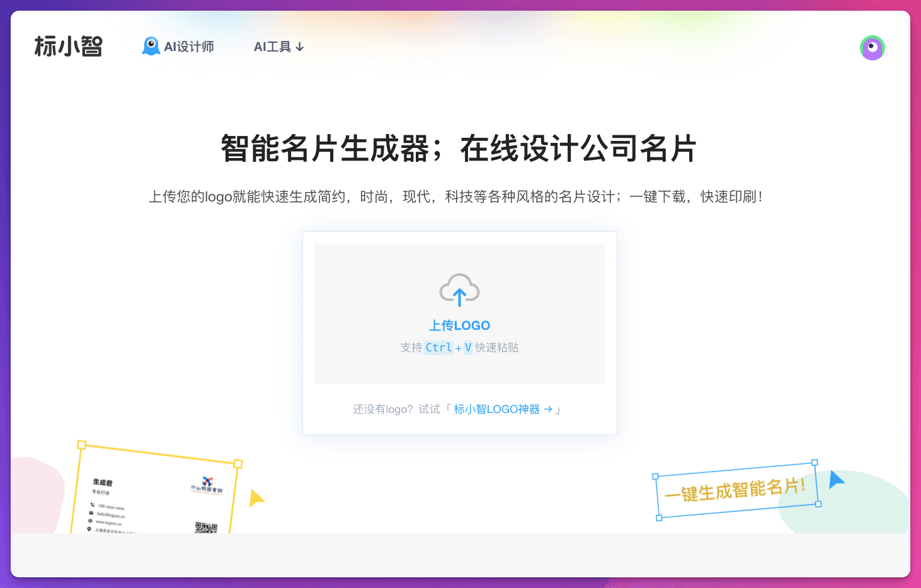
Task: Click the 上传LOGO link text
Action: [x=459, y=325]
